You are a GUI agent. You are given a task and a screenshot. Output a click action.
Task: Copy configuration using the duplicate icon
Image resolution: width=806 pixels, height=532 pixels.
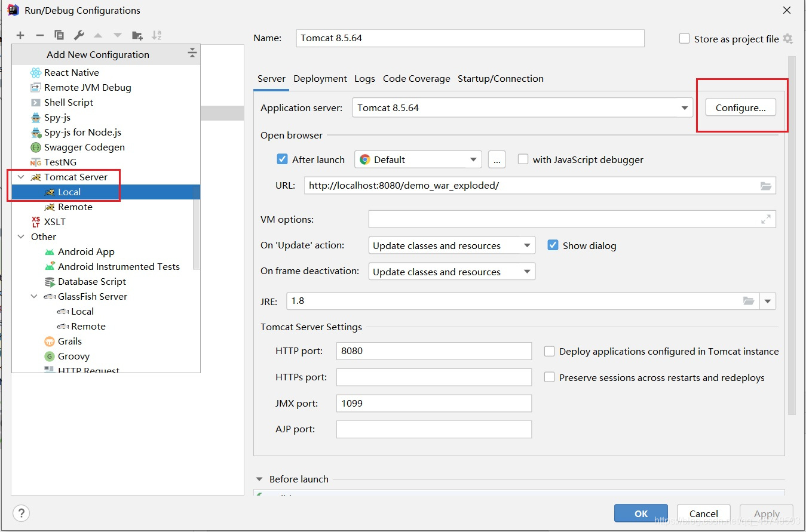click(x=59, y=35)
